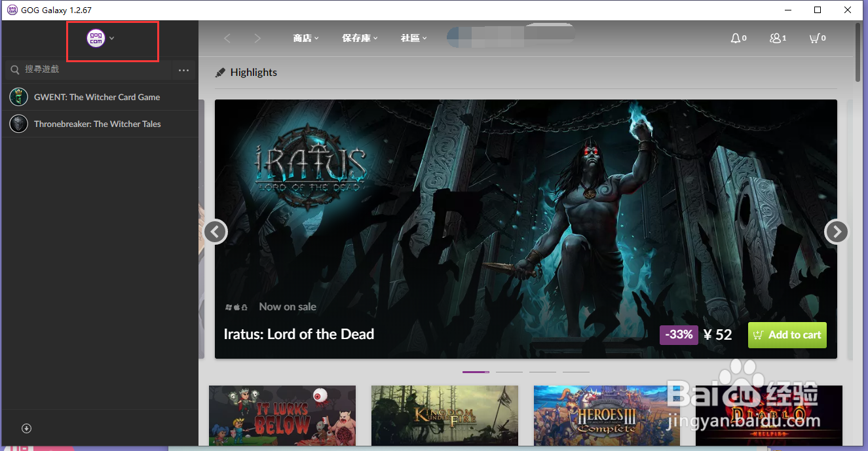Screen dimensions: 868x451
Task: Click the -33% discount badge
Action: point(679,334)
